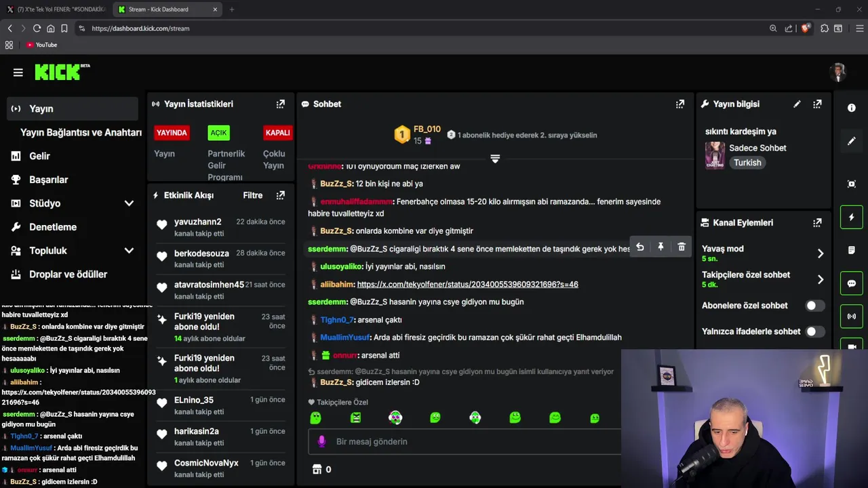Click the FB_010 top gifter name
This screenshot has height=488, width=868.
(427, 129)
